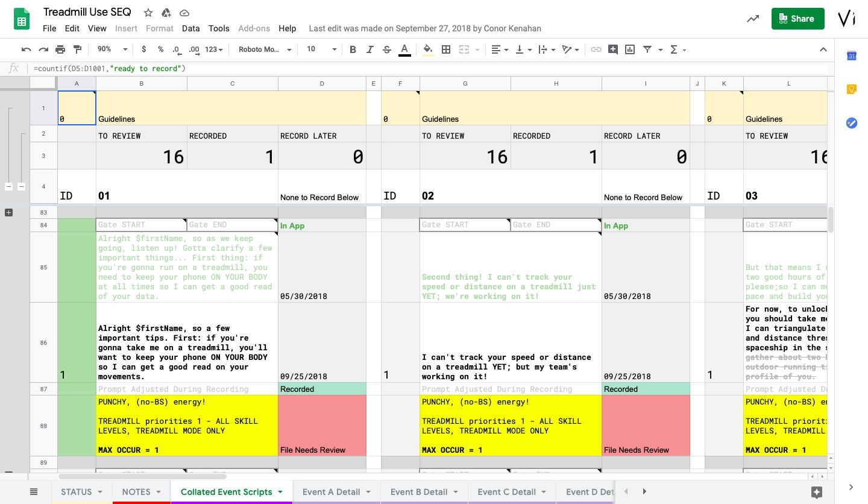Click the Share button
Image resolution: width=868 pixels, height=504 pixels.
click(797, 19)
